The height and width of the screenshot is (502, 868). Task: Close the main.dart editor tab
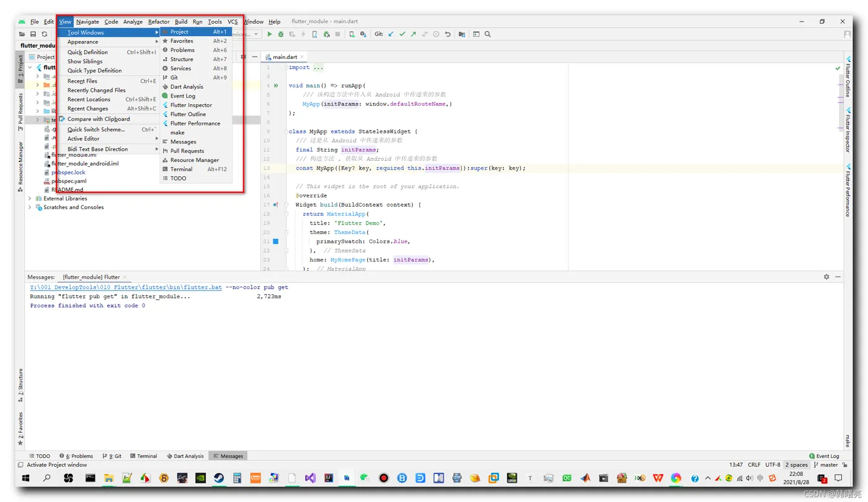303,57
